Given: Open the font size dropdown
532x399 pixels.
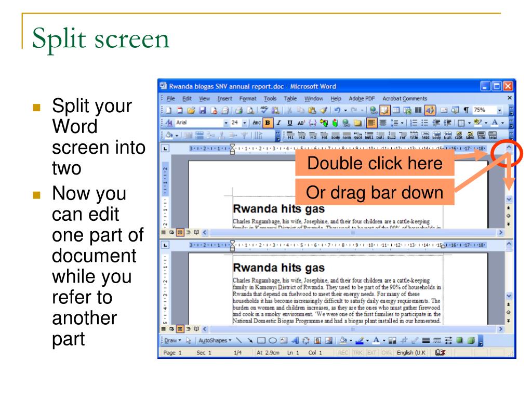Looking at the screenshot, I should 244,123.
